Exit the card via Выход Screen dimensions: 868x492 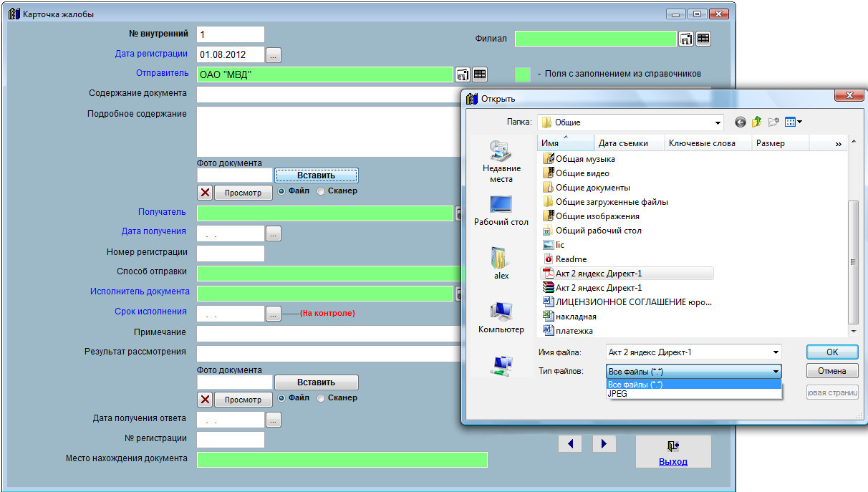[x=673, y=452]
